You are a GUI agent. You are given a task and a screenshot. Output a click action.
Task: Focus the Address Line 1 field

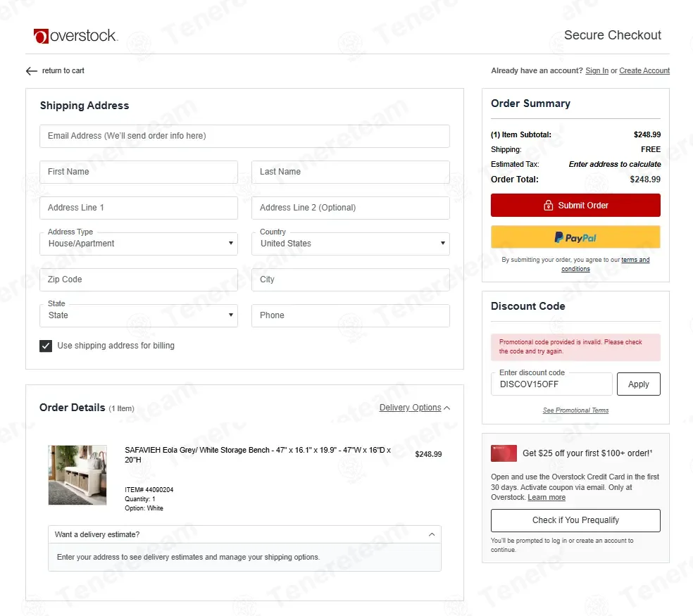click(x=139, y=208)
